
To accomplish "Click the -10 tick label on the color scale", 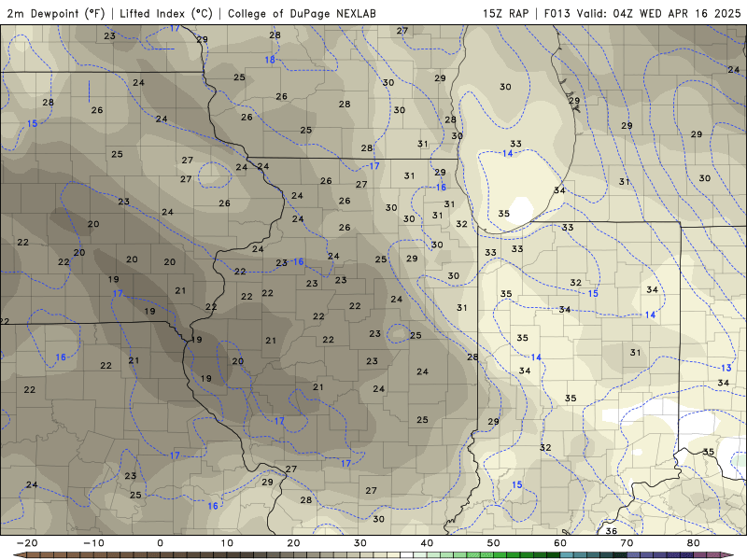I will pos(93,543).
